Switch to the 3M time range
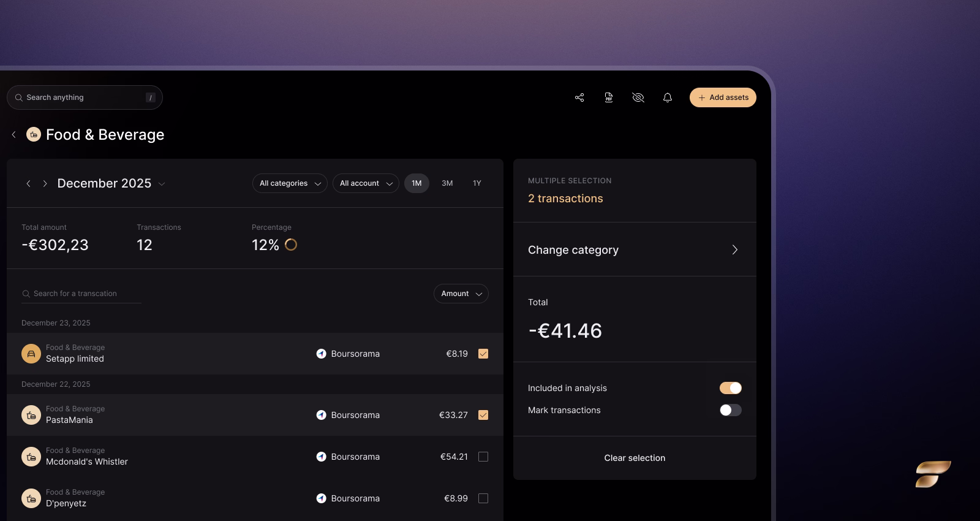980x521 pixels. (x=447, y=183)
